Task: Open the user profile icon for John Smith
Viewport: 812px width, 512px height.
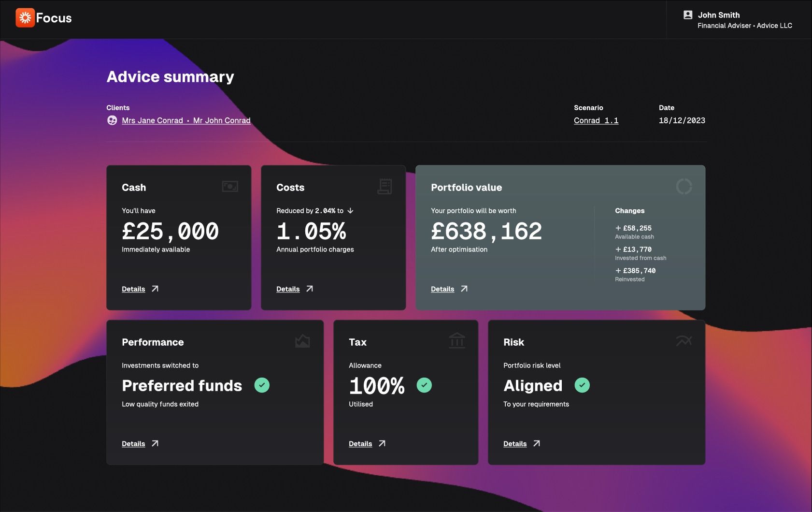Action: coord(688,15)
